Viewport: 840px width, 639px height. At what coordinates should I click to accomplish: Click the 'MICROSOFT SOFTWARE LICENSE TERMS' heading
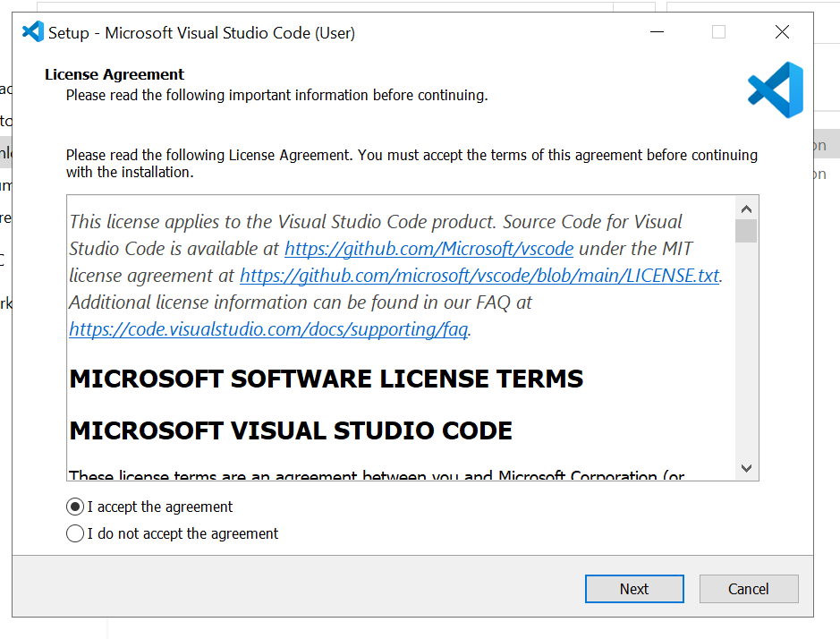[x=327, y=379]
